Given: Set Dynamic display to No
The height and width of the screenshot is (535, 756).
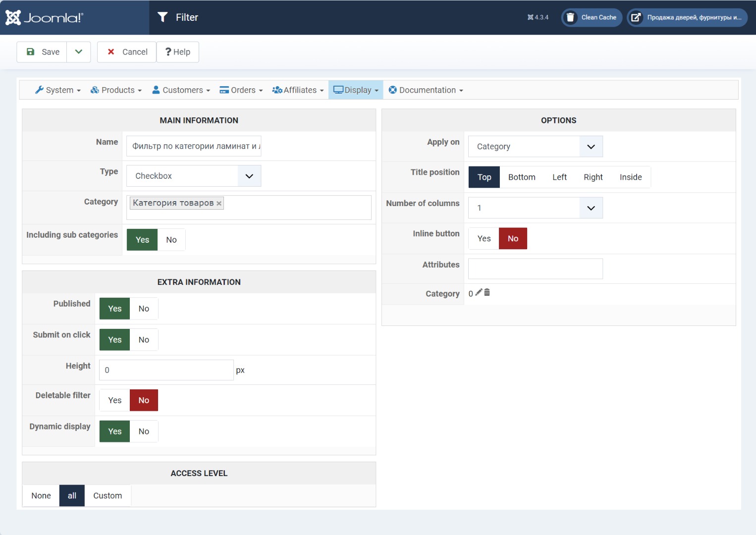Looking at the screenshot, I should 144,431.
